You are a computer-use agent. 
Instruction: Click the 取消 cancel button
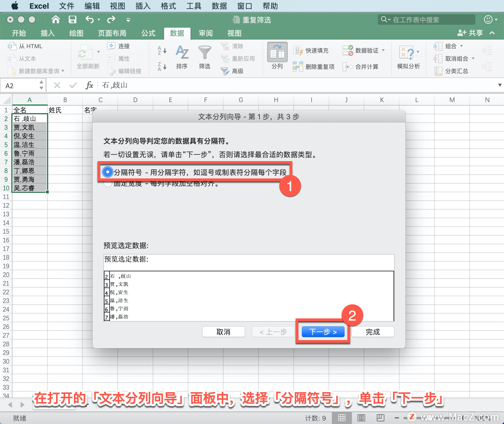224,332
